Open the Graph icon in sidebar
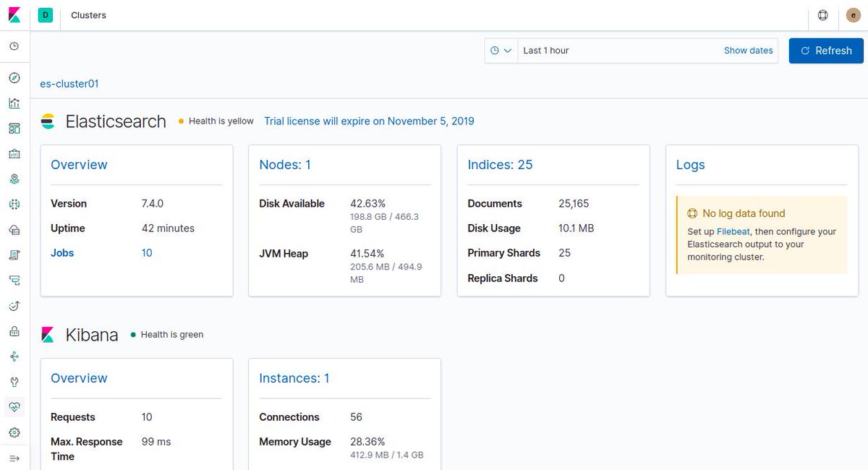Image resolution: width=868 pixels, height=470 pixels. pyautogui.click(x=14, y=356)
